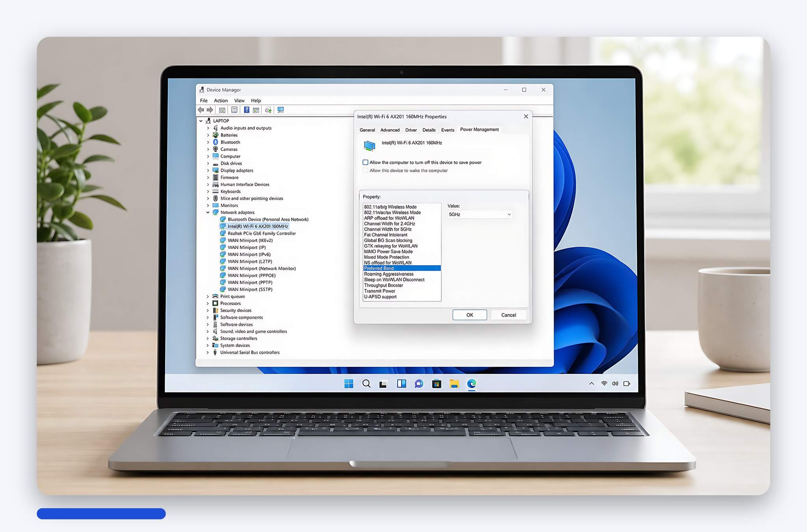Viewport: 807px width, 532px height.
Task: Collapse the Network adapters category
Action: [x=208, y=212]
